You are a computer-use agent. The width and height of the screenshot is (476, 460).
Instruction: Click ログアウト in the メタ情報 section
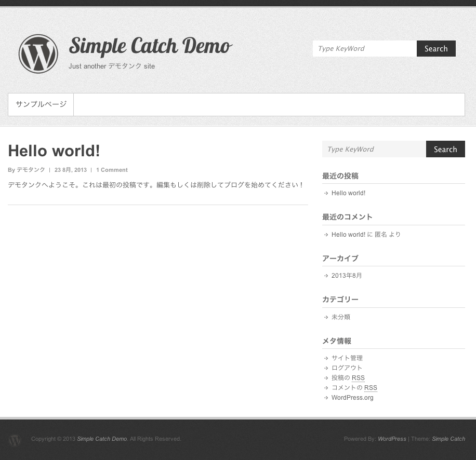347,368
